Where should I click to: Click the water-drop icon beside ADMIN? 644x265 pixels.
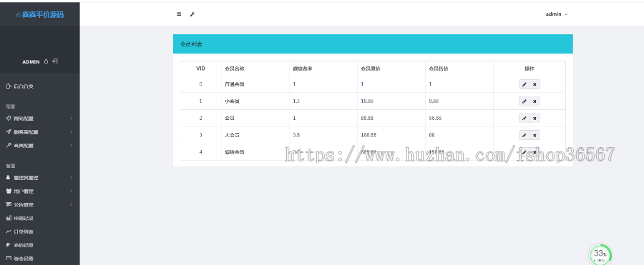(x=46, y=61)
